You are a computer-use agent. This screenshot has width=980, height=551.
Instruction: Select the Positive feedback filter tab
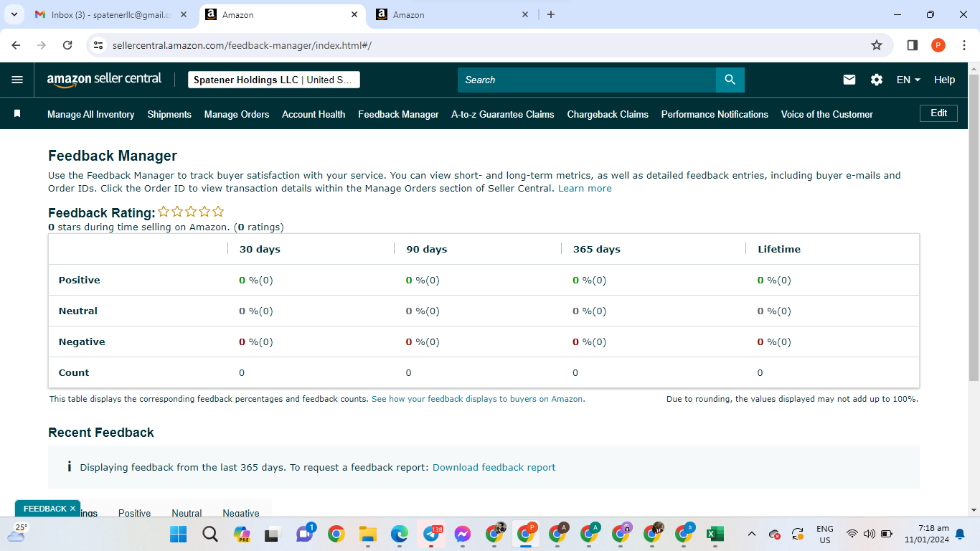click(135, 513)
